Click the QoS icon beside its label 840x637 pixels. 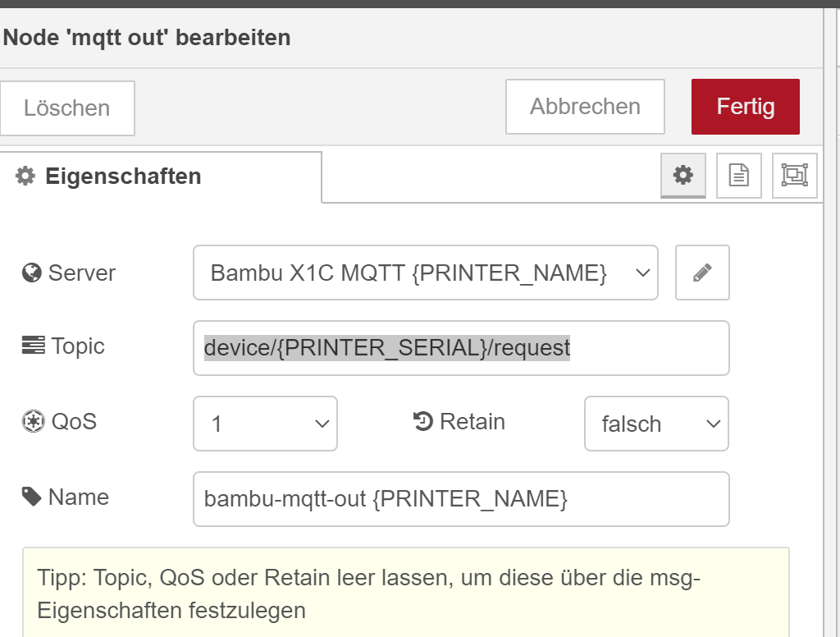(33, 421)
